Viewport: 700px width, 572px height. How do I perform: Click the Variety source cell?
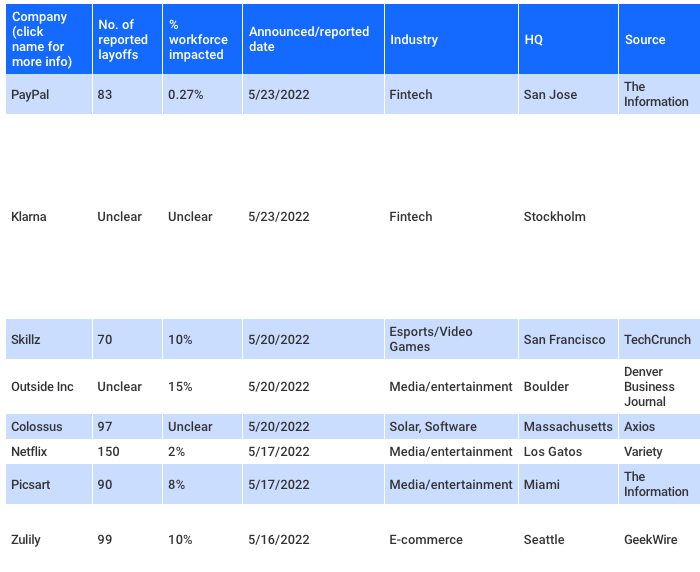659,451
